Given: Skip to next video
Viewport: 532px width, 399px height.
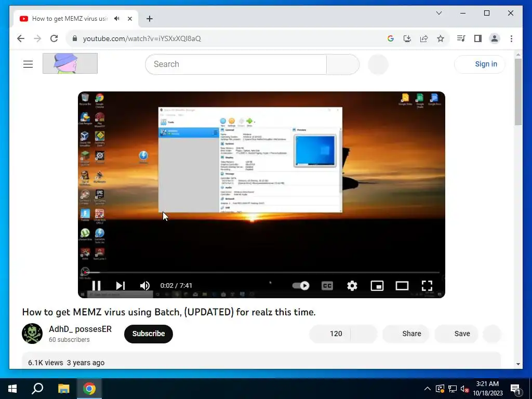Looking at the screenshot, I should click(121, 286).
